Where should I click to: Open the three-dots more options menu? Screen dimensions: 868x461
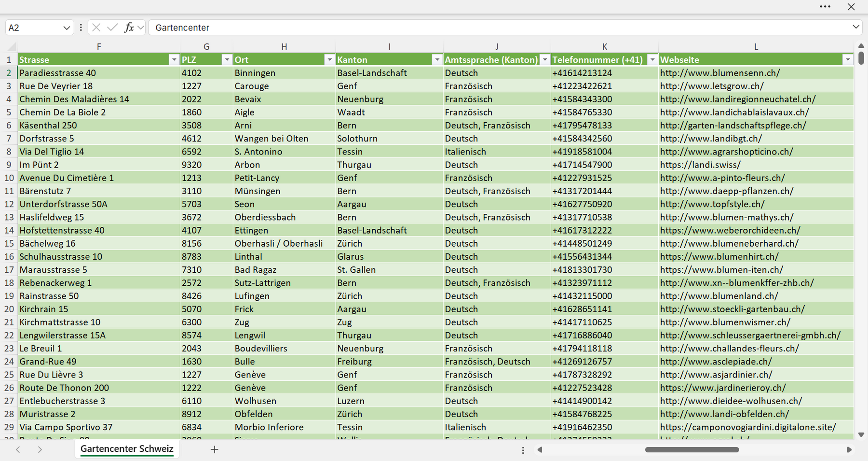point(825,7)
